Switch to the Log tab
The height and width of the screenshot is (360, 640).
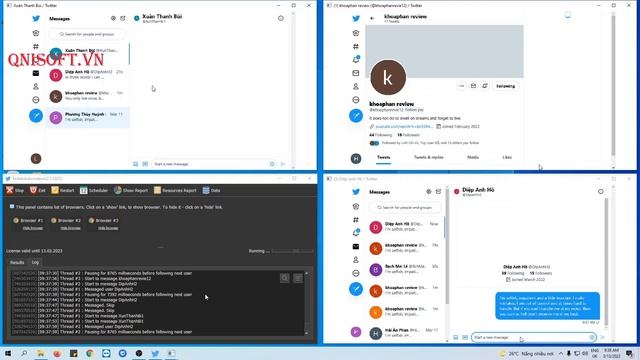click(35, 262)
